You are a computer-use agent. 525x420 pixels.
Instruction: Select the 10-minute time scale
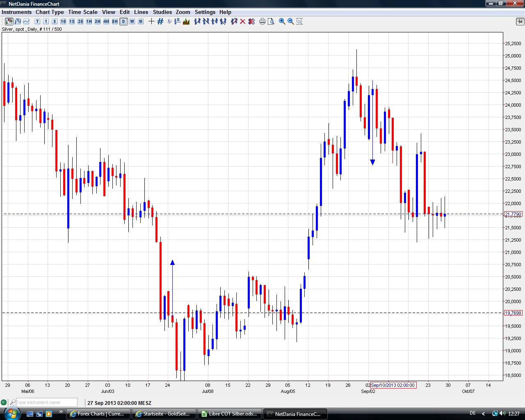coord(63,21)
